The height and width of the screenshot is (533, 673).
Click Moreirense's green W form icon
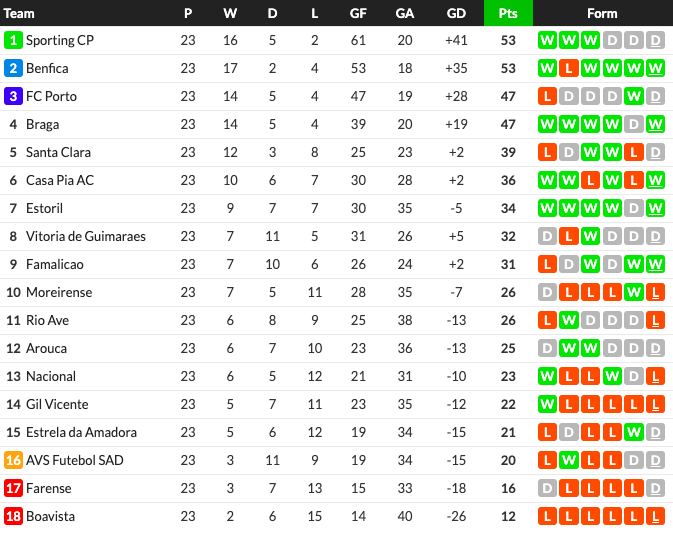[x=634, y=292]
